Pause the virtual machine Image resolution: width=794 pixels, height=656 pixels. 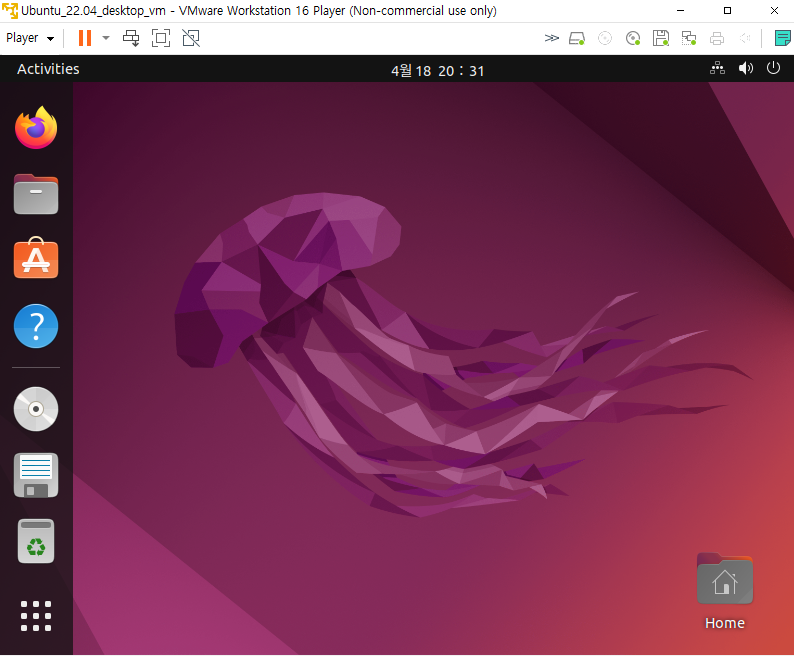pyautogui.click(x=85, y=38)
